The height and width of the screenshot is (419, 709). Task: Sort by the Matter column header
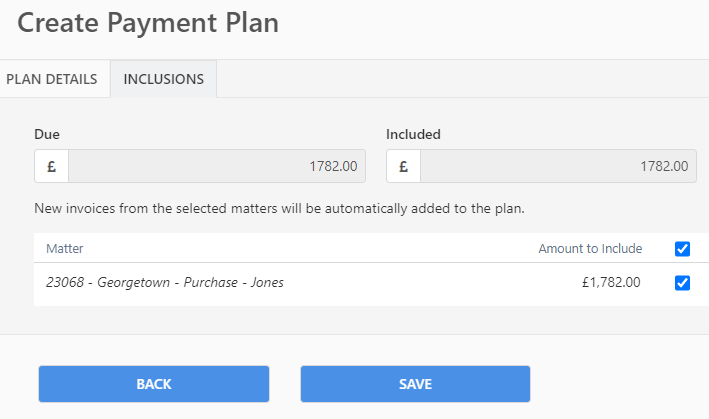click(65, 249)
